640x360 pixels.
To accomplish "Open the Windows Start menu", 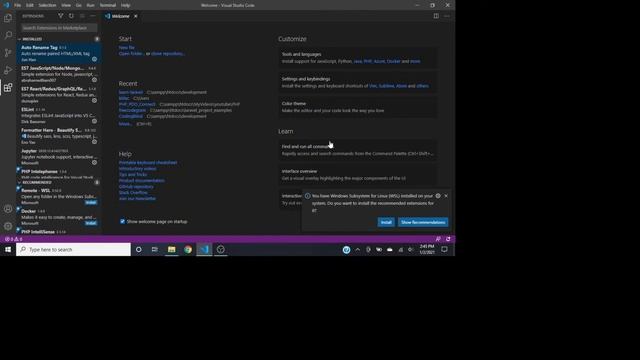I will pyautogui.click(x=8, y=249).
